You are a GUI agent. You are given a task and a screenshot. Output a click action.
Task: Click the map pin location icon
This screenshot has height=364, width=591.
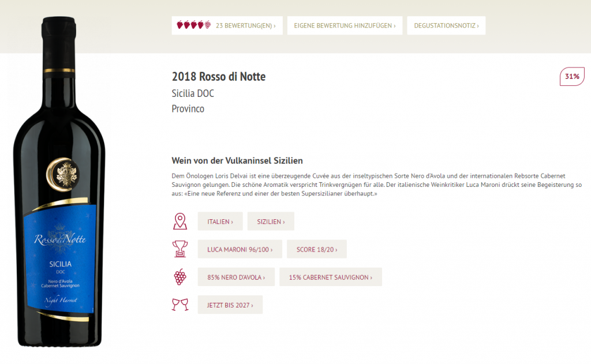[180, 221]
